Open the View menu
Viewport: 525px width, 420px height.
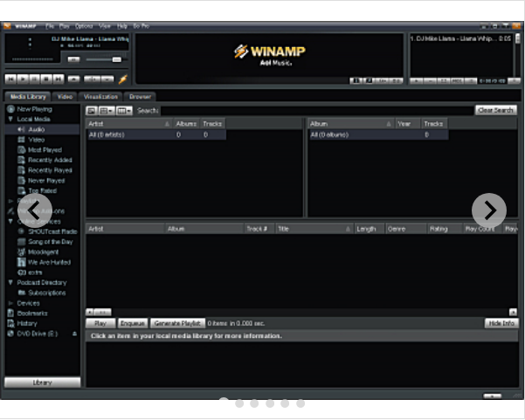pyautogui.click(x=105, y=26)
